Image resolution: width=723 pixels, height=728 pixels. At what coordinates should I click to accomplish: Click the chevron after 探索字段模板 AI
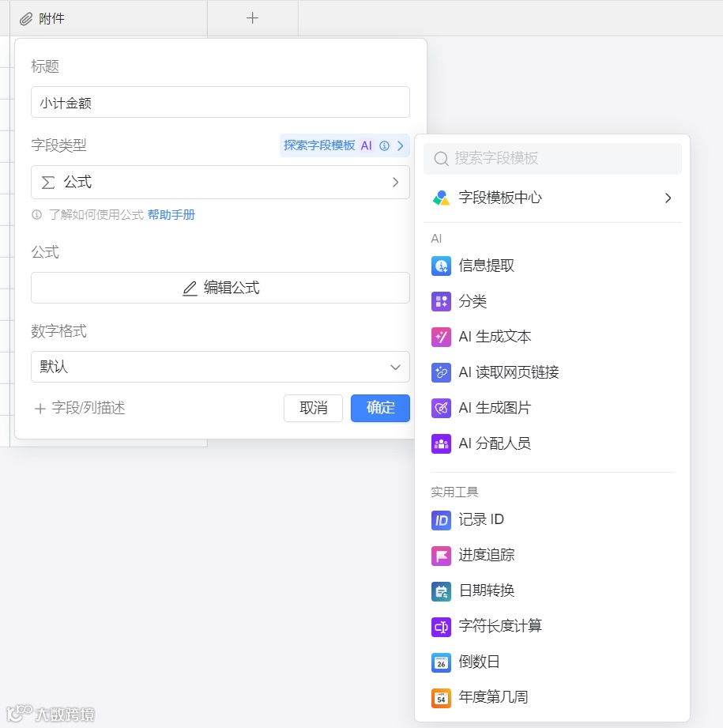(x=401, y=145)
